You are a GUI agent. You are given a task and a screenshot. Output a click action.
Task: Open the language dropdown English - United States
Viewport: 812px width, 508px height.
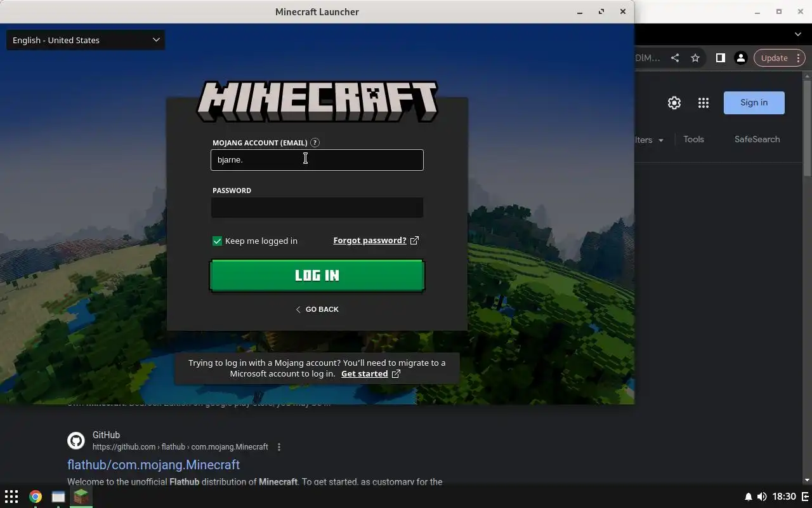86,40
